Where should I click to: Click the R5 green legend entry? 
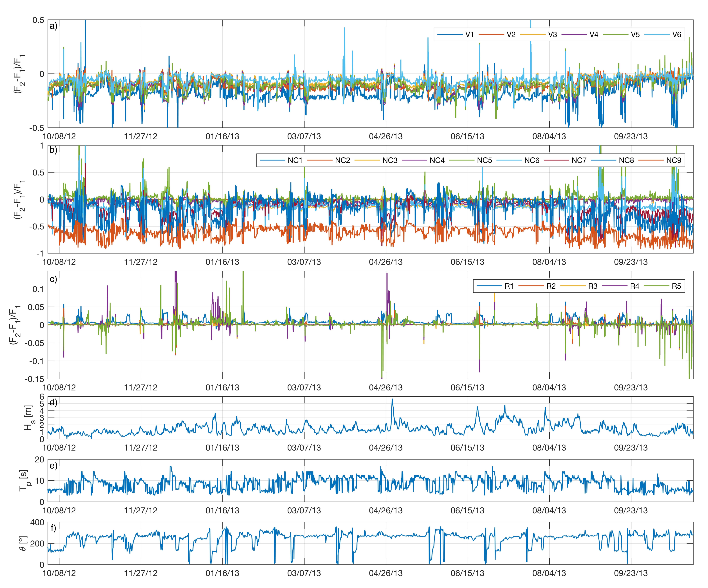(x=676, y=286)
